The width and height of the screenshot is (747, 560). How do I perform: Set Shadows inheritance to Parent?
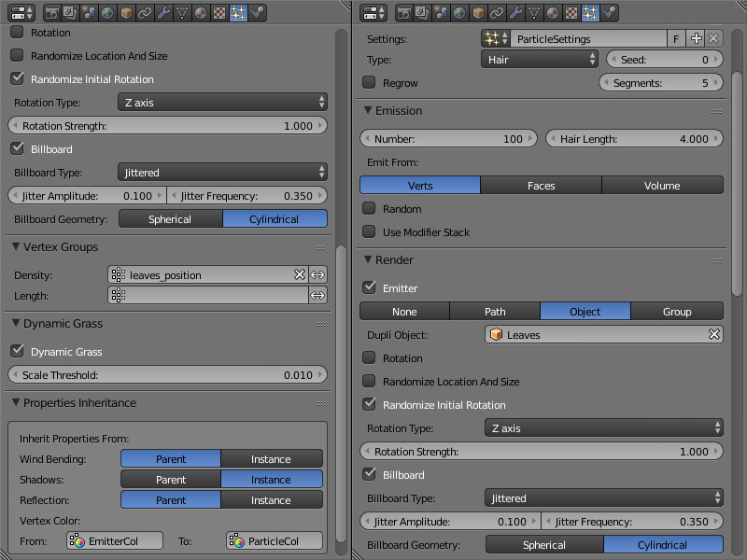tap(171, 480)
